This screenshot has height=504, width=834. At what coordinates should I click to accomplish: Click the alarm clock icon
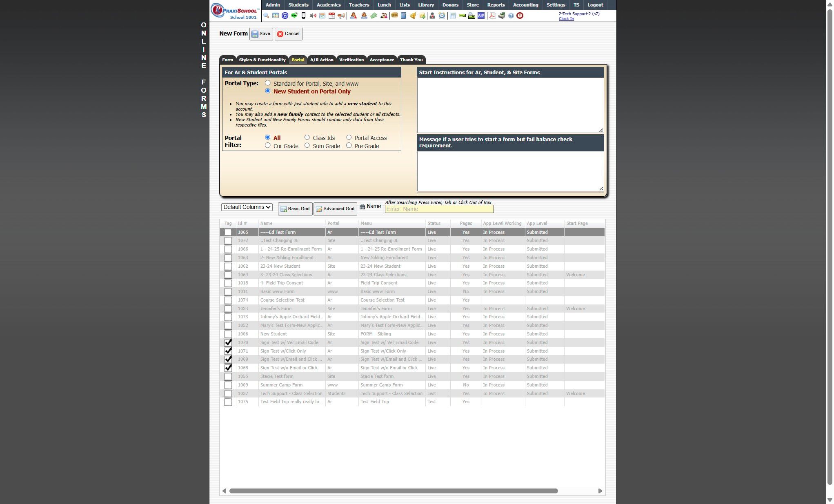pyautogui.click(x=442, y=16)
